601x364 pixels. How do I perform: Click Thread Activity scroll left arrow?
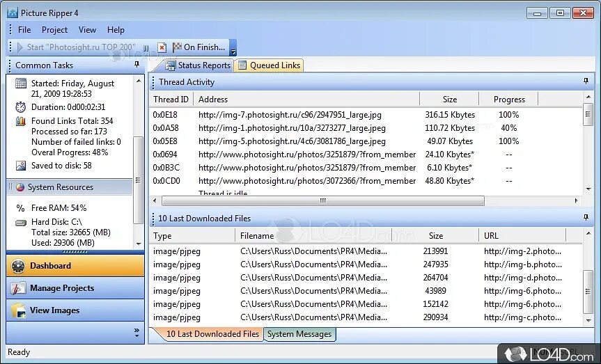(155, 200)
